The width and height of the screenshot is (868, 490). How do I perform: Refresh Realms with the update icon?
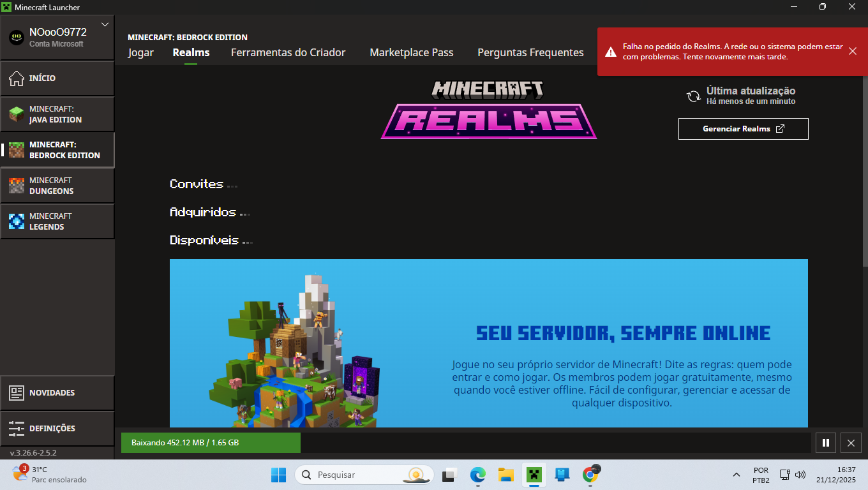[693, 96]
